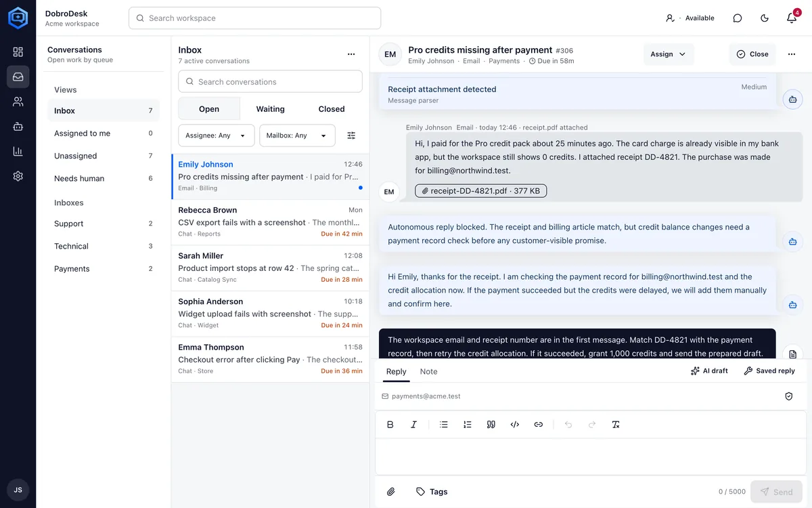This screenshot has width=812, height=508.
Task: Switch to the Closed conversations tab
Action: 332,109
